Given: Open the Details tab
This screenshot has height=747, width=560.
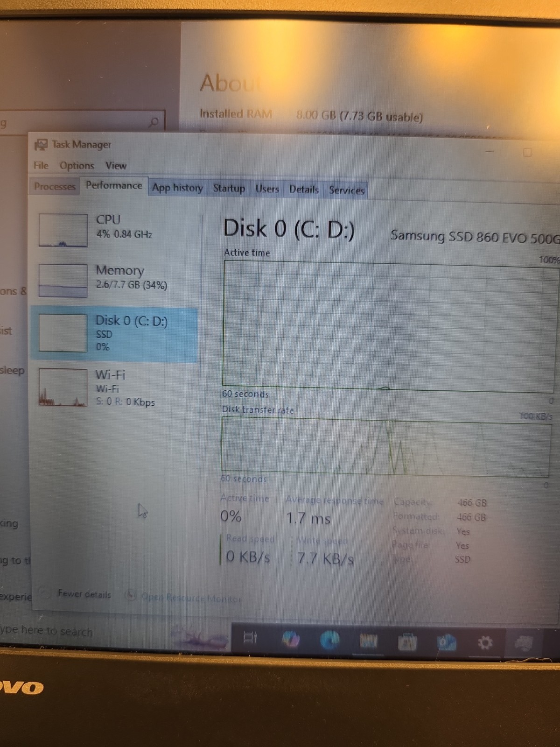Looking at the screenshot, I should [x=304, y=190].
